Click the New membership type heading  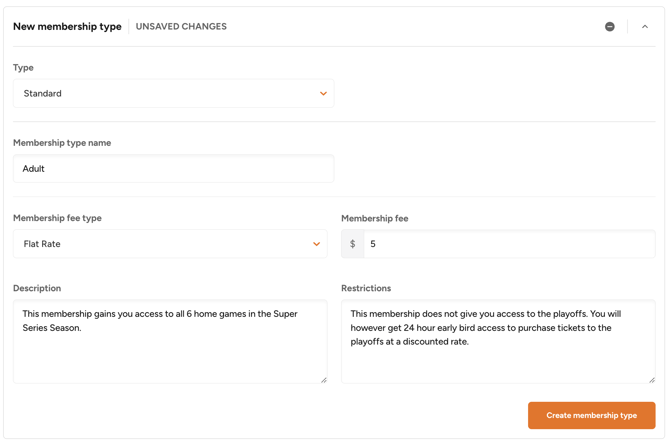click(67, 27)
